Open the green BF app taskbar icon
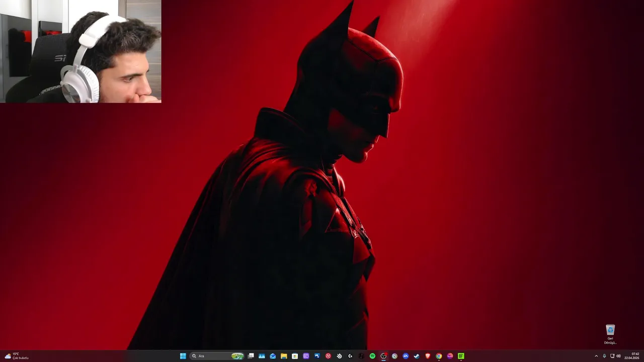 click(x=461, y=356)
